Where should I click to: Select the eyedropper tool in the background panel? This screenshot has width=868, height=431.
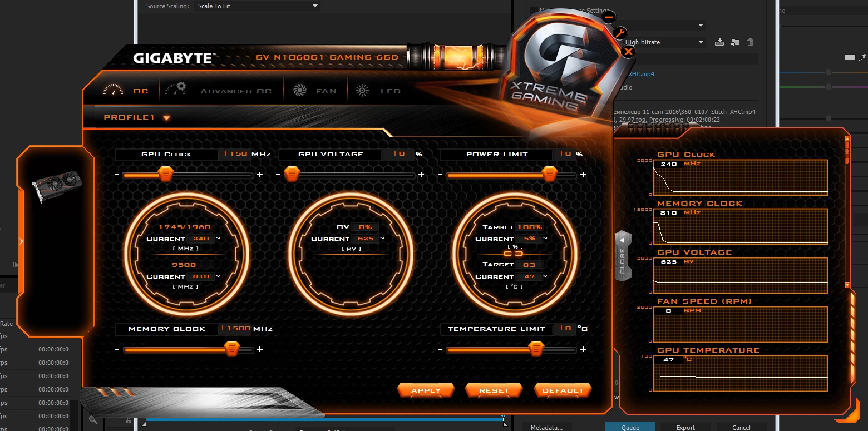click(863, 57)
